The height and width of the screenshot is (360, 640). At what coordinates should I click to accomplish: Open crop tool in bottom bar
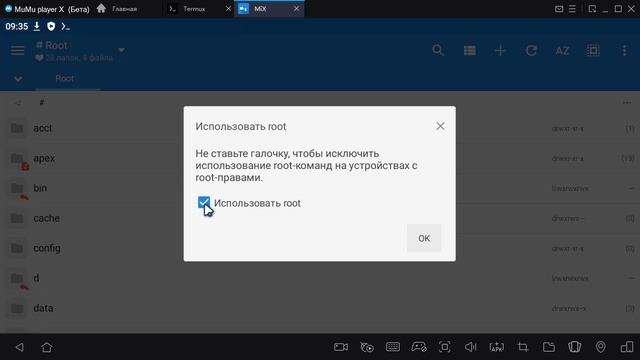pyautogui.click(x=522, y=347)
